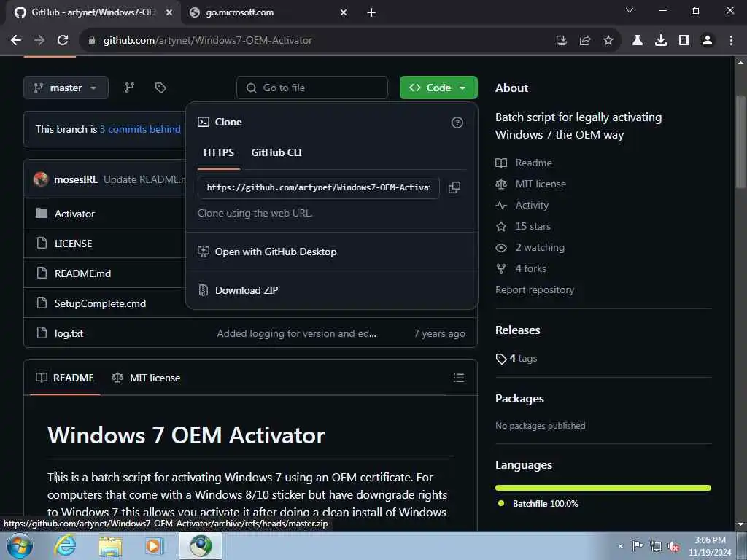Bookmark this page with the star icon

tap(608, 41)
